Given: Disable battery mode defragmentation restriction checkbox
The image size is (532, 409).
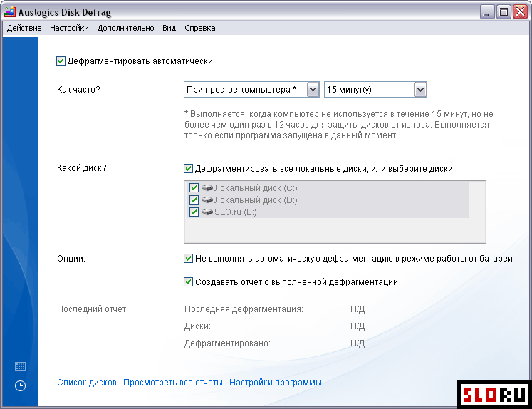Looking at the screenshot, I should click(x=188, y=259).
